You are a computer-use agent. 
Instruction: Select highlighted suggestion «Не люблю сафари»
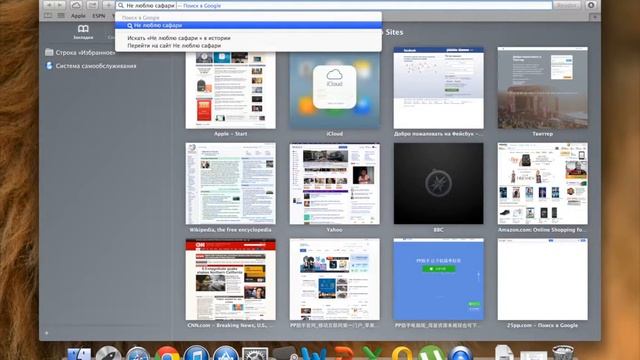tap(249, 25)
